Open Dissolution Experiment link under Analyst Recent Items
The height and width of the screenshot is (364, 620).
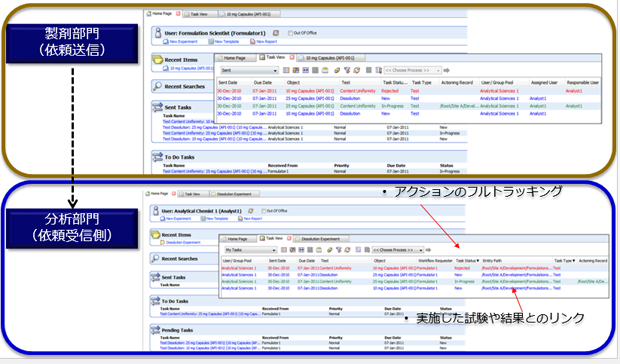point(183,243)
